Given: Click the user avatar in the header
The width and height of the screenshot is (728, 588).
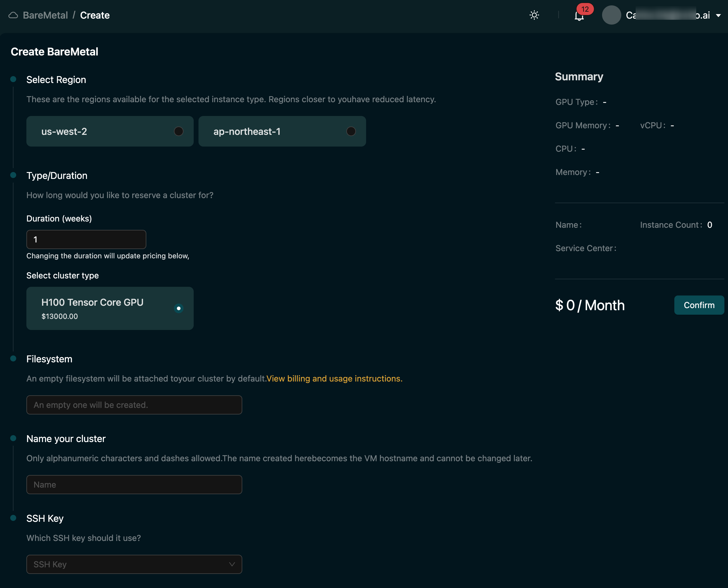Looking at the screenshot, I should pyautogui.click(x=612, y=15).
